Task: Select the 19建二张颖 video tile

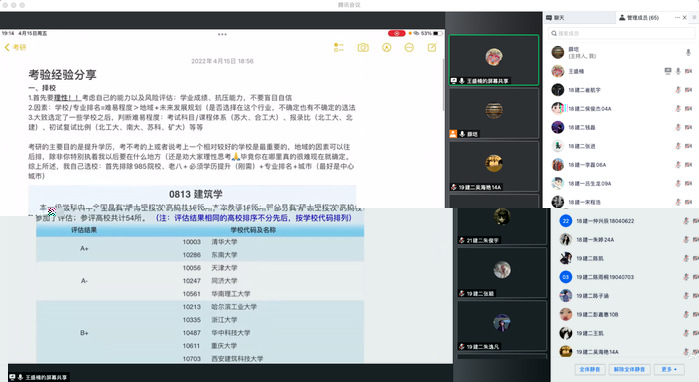Action: pyautogui.click(x=502, y=272)
